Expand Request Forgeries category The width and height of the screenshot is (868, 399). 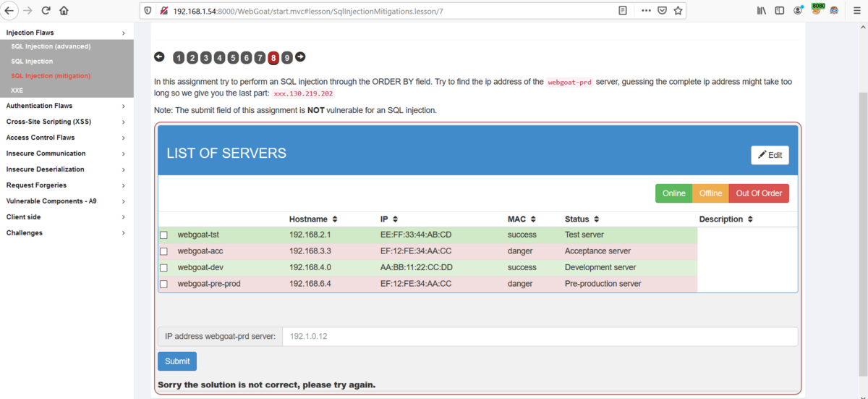click(67, 185)
